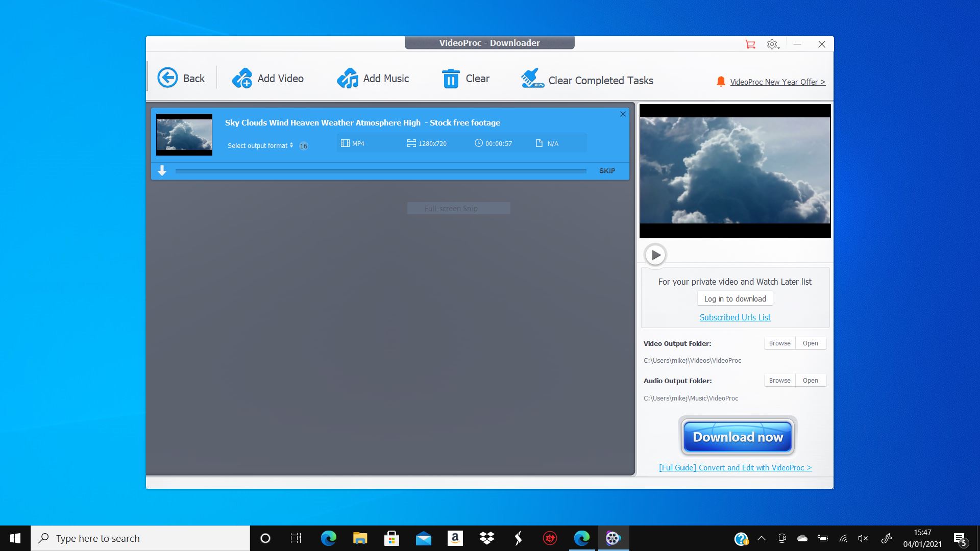Click the notification bell icon

click(722, 82)
